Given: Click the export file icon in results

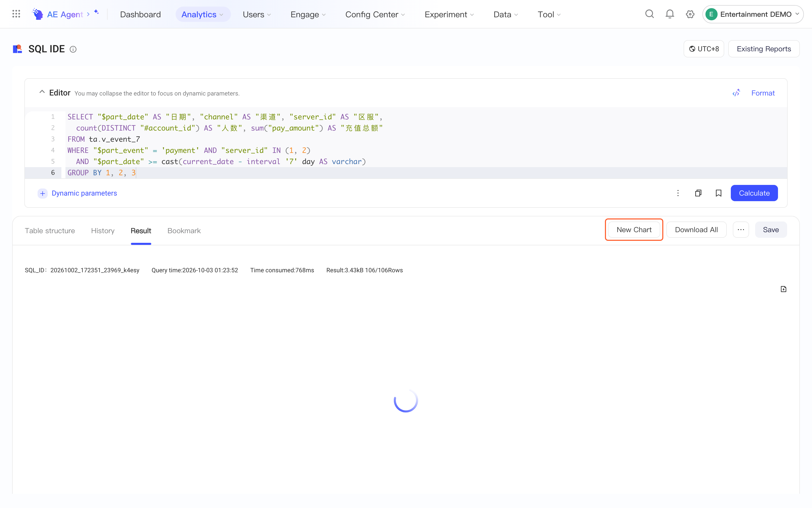Looking at the screenshot, I should (x=784, y=289).
